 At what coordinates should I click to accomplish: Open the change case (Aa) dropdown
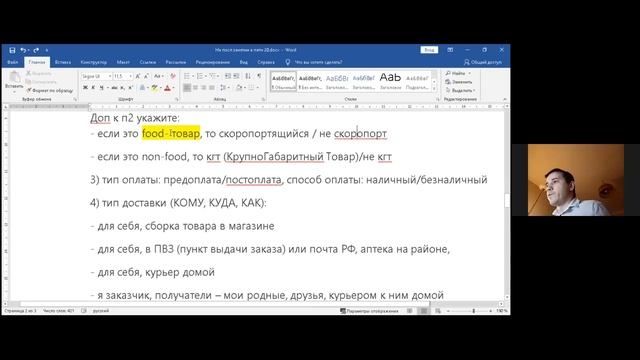tap(158, 76)
